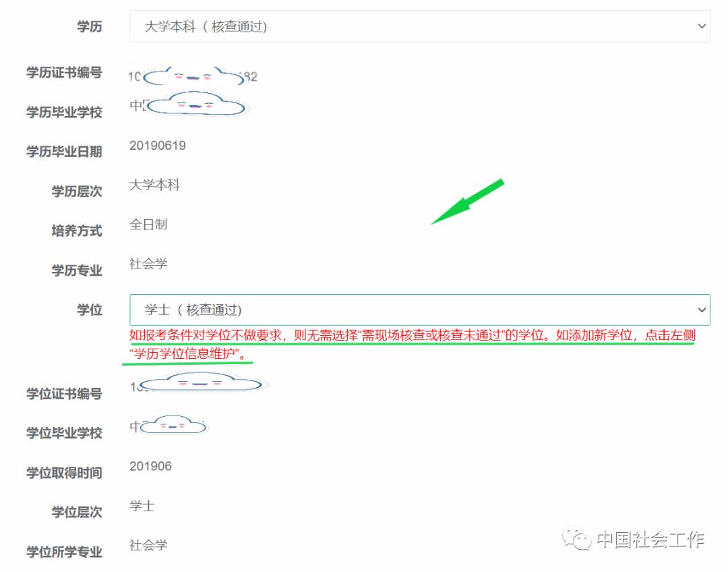Click the 培养方式 value 全日制
Screen dimensions: 728x572
tap(148, 225)
